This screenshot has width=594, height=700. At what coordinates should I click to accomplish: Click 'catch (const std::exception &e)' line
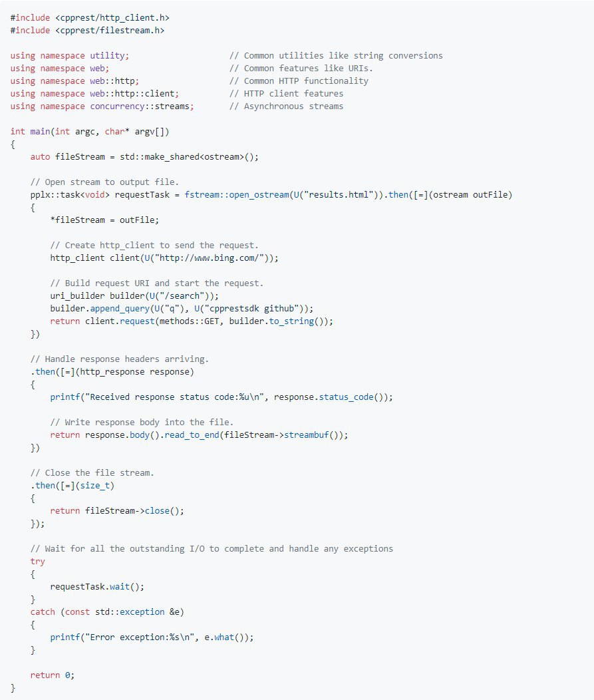(x=107, y=612)
